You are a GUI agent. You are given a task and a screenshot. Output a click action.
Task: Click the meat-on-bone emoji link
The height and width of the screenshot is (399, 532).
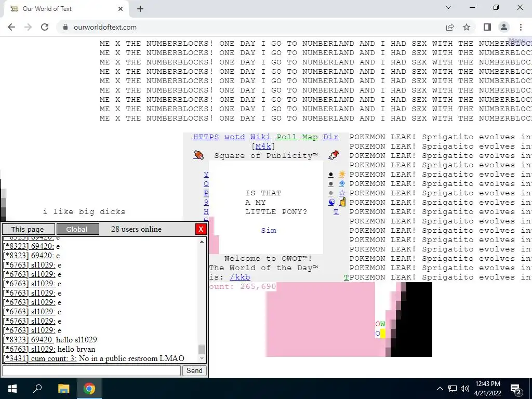[x=198, y=155]
